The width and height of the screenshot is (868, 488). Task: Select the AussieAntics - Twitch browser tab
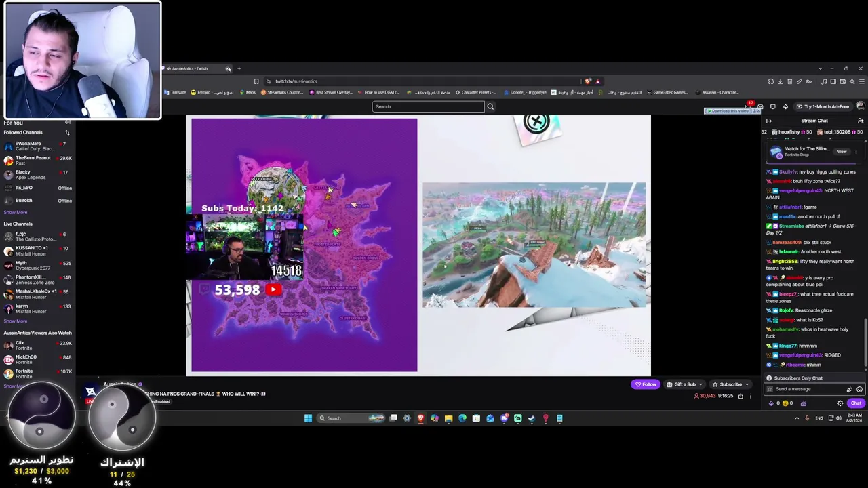click(195, 68)
